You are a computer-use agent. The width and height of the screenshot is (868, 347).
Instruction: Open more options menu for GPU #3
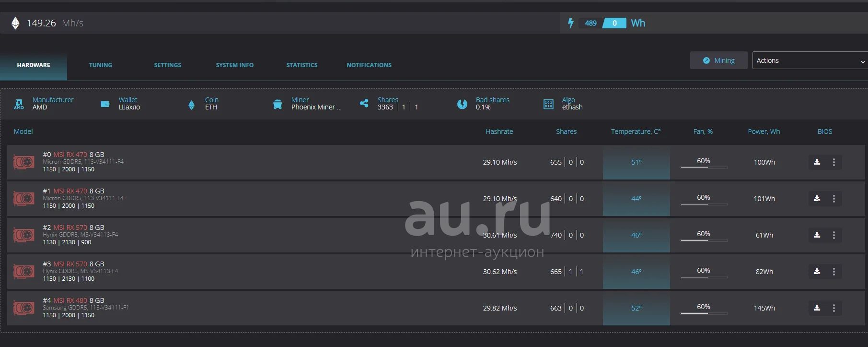coord(834,272)
